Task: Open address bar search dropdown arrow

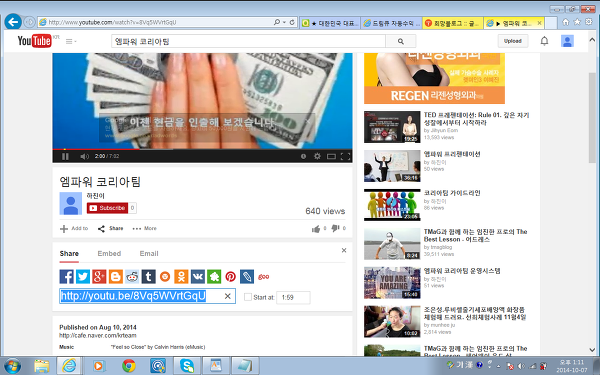Action: coord(284,22)
